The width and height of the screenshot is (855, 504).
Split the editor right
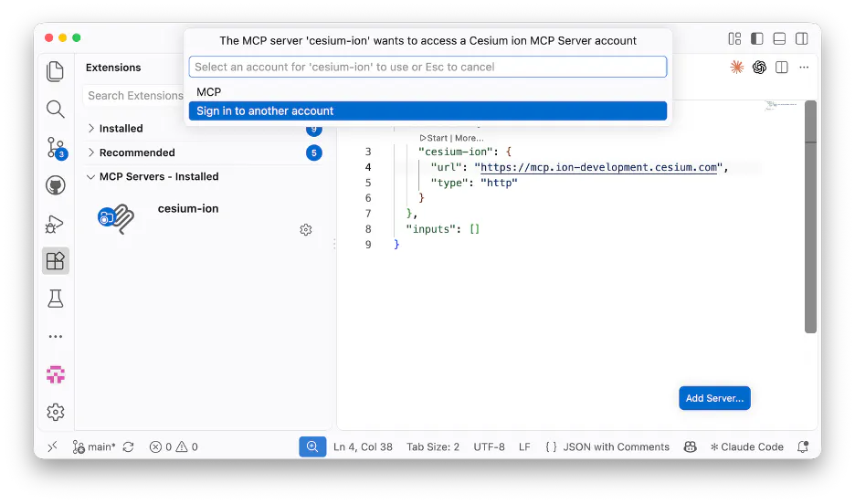(781, 67)
